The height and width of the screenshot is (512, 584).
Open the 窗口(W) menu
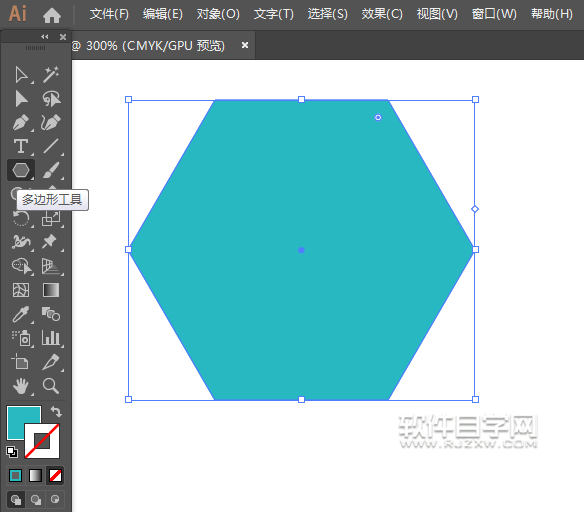point(494,14)
